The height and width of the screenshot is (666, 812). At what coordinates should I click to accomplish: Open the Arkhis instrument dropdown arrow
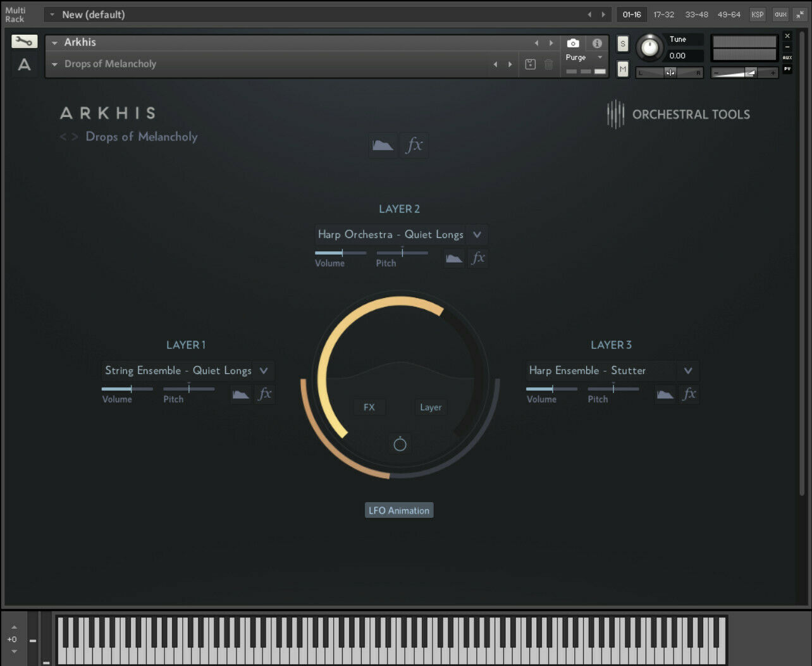point(55,43)
